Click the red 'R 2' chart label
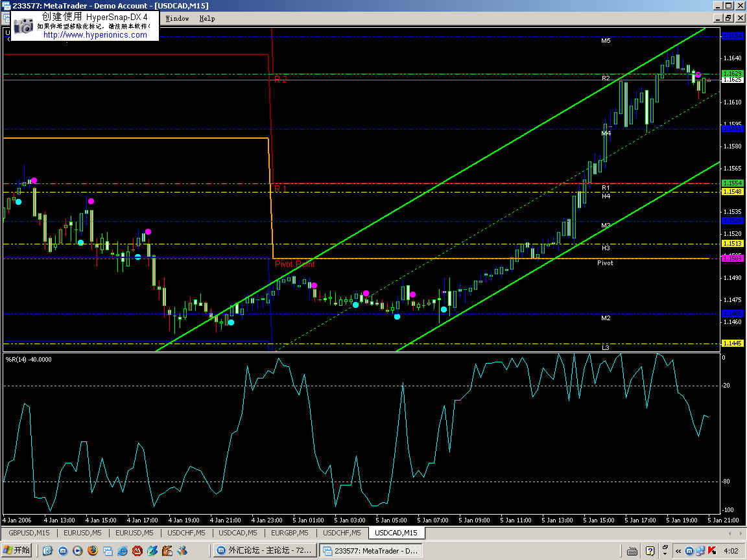 pyautogui.click(x=281, y=79)
